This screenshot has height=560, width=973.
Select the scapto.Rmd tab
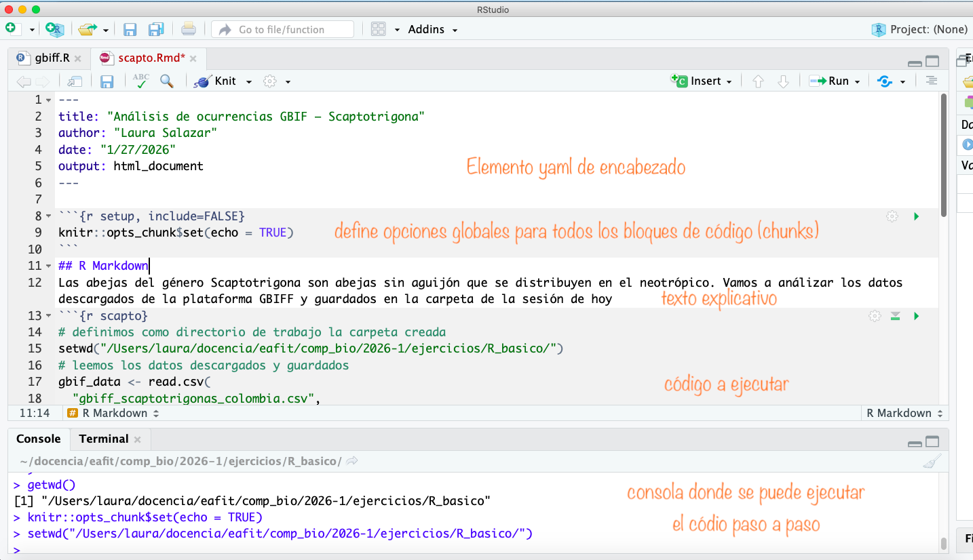152,58
